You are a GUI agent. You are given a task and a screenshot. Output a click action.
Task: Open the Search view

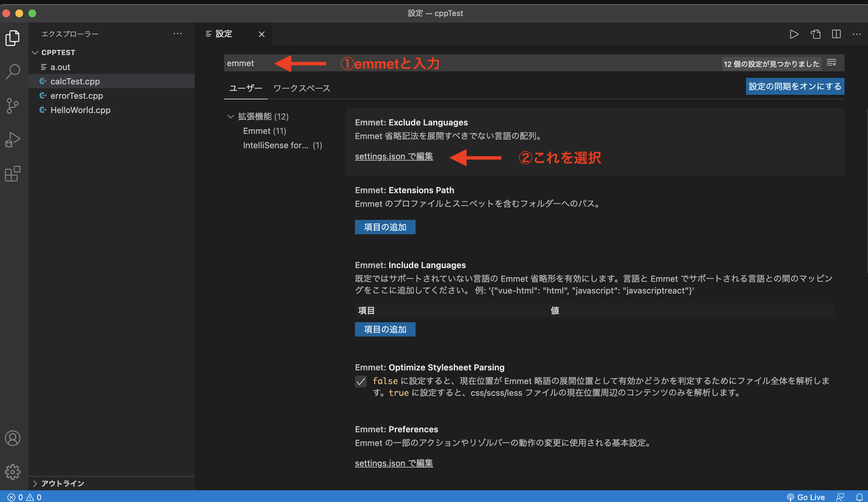pyautogui.click(x=13, y=71)
